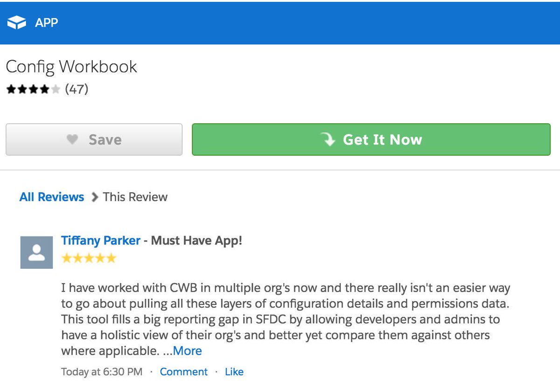Click the Save button

tap(94, 139)
